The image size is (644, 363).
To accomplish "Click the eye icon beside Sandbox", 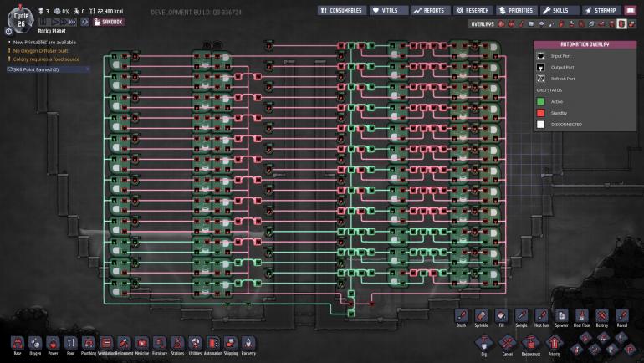I will point(85,22).
